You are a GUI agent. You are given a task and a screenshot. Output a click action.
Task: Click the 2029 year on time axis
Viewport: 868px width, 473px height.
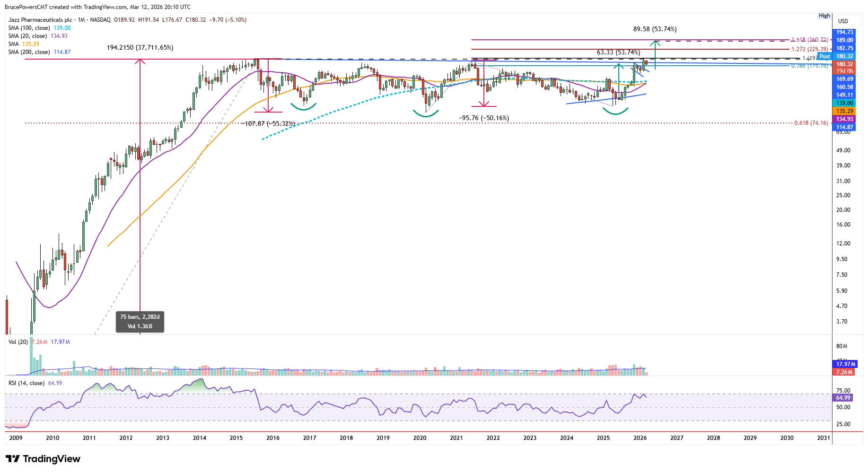coord(750,438)
